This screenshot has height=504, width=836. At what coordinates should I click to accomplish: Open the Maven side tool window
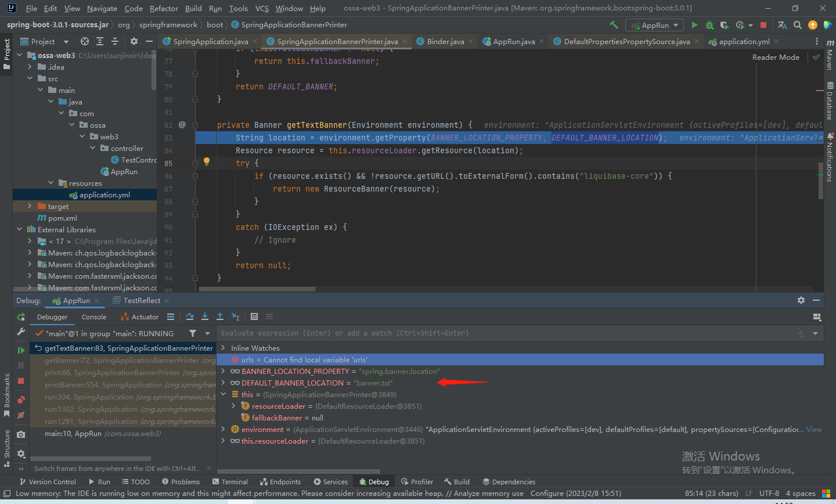[829, 55]
